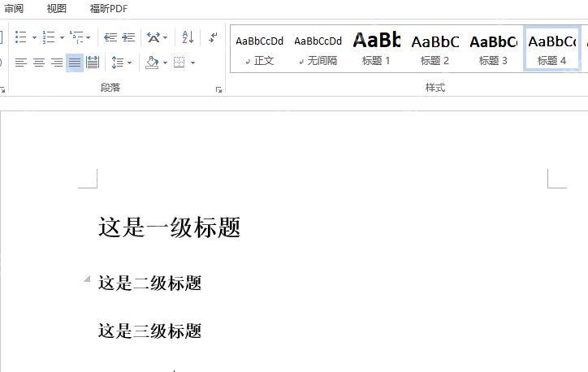Open line spacing dropdown arrow

click(130, 63)
